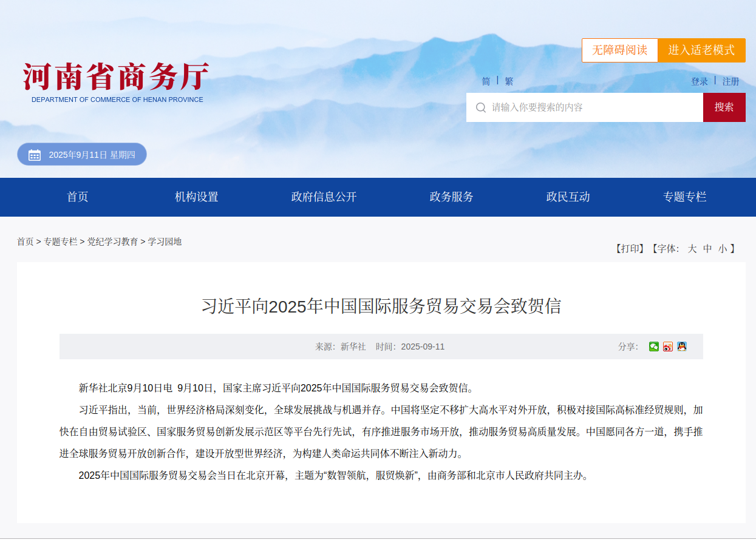Click the date 2025年9月11日 星期四
Viewport: 756px width, 548px height.
[92, 155]
